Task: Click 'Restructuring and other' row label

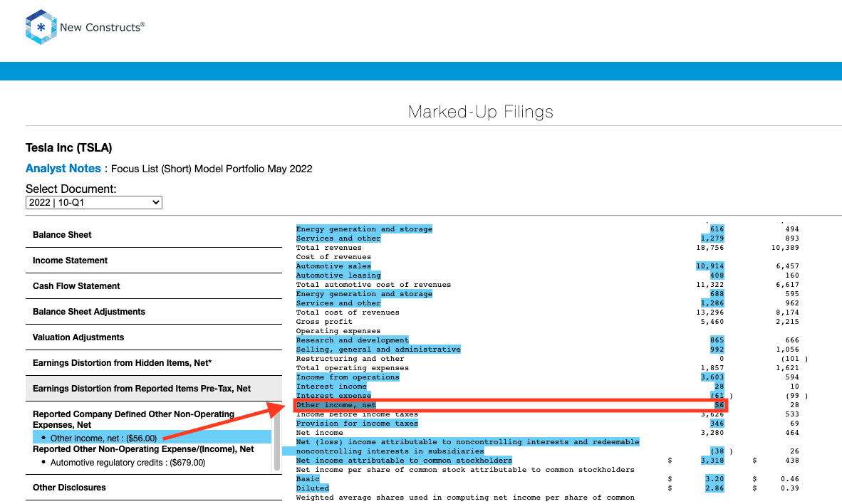Action: (x=350, y=359)
